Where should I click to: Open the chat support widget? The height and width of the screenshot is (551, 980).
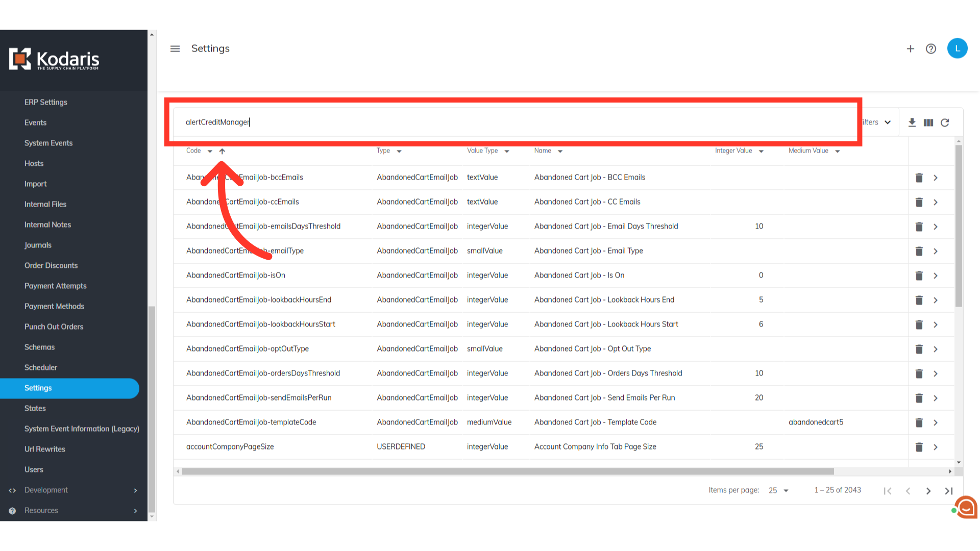click(966, 507)
